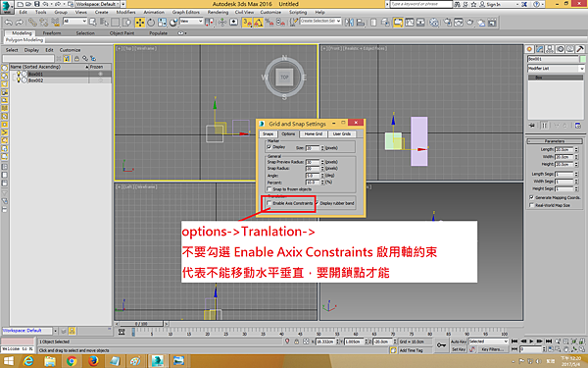Image resolution: width=588 pixels, height=368 pixels.
Task: Switch to the User Grids tab
Action: 342,134
